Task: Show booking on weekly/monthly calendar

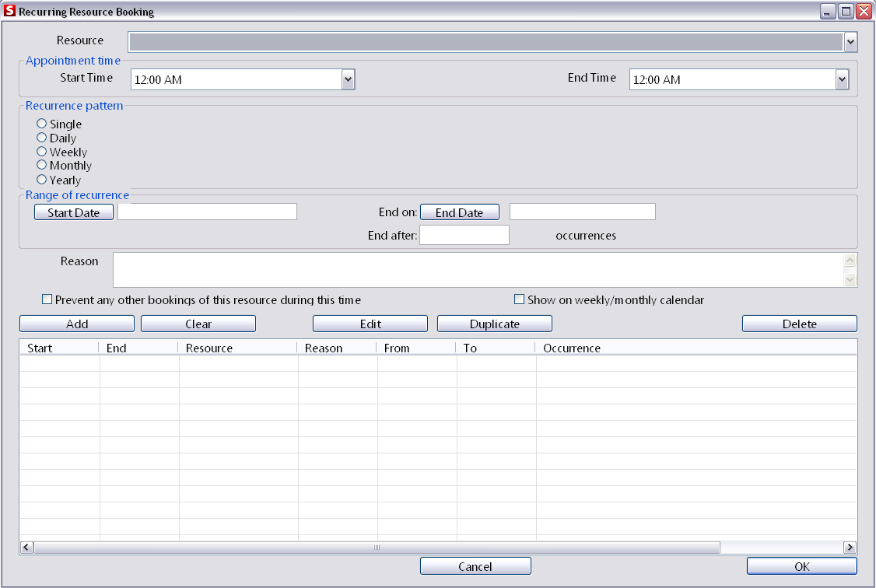Action: (x=519, y=299)
